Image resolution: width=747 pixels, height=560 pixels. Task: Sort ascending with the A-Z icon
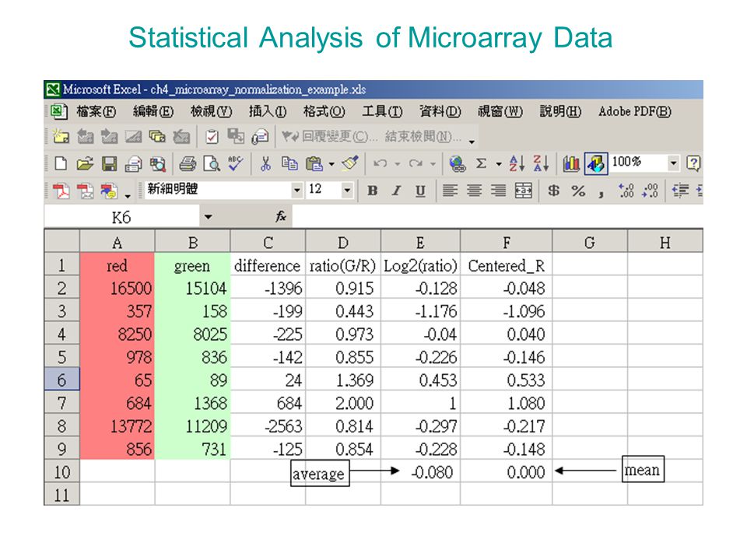[517, 164]
